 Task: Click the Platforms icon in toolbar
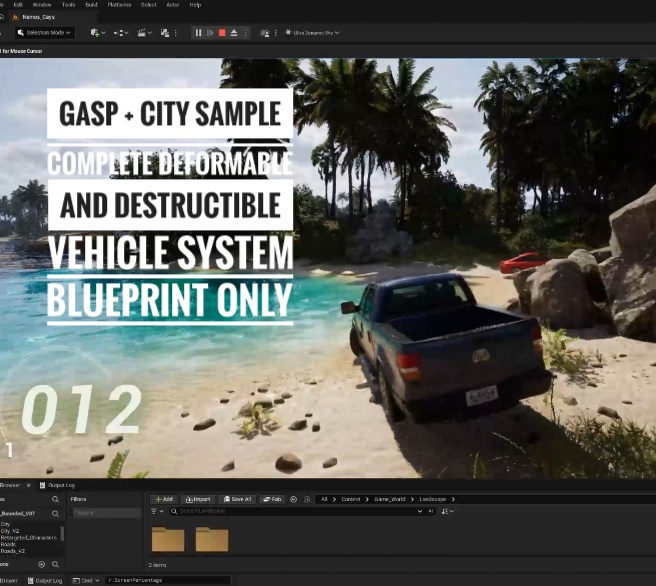tap(265, 33)
